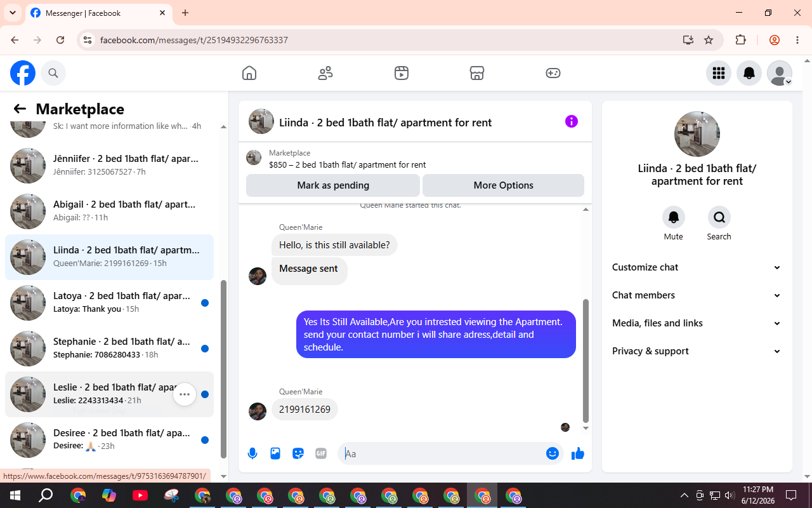
Task: Open the Video (Reels) icon
Action: 401,73
